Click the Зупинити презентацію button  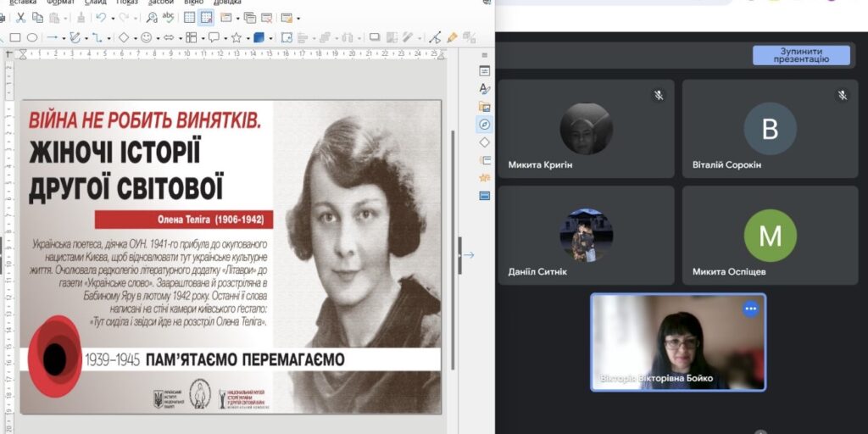click(x=801, y=56)
